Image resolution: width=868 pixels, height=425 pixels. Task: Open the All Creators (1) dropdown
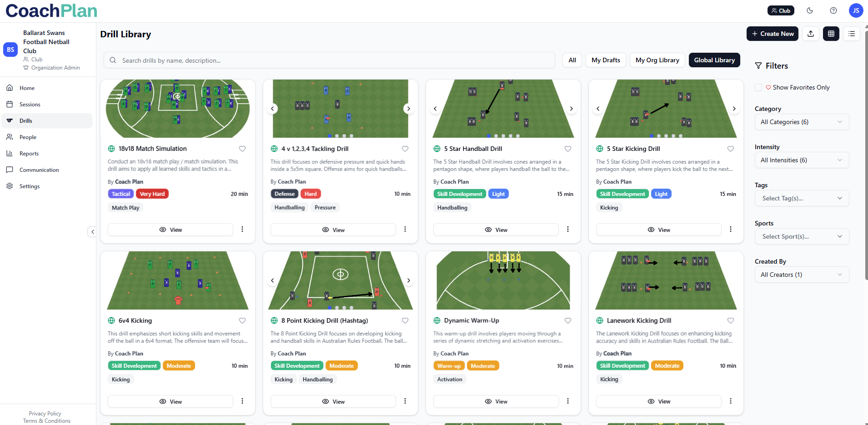(802, 275)
